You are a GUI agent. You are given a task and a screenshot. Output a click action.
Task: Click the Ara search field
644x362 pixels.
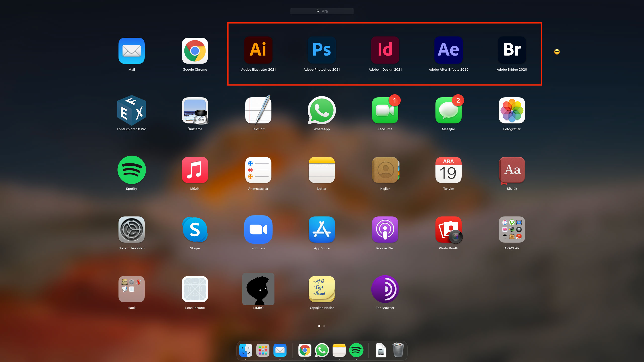pyautogui.click(x=322, y=11)
